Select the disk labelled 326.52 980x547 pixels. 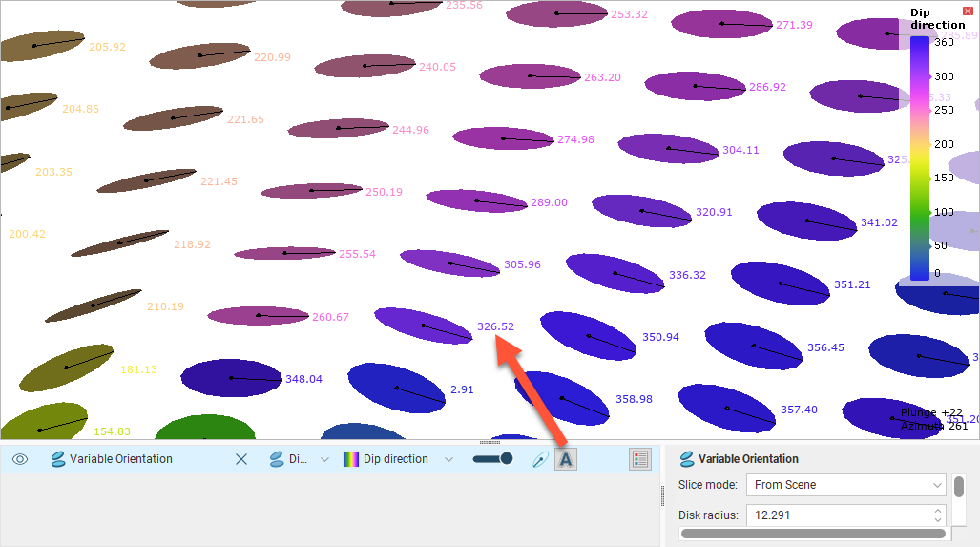pos(424,326)
